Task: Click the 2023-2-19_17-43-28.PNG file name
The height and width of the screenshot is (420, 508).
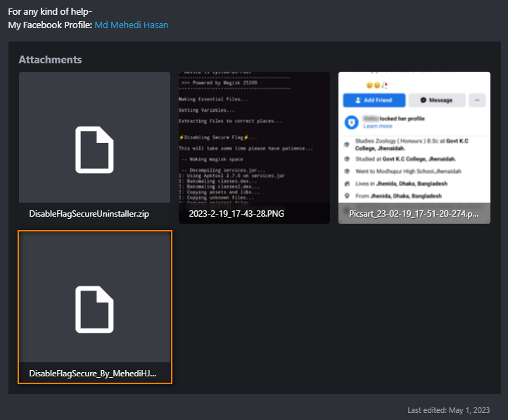Action: pos(236,214)
